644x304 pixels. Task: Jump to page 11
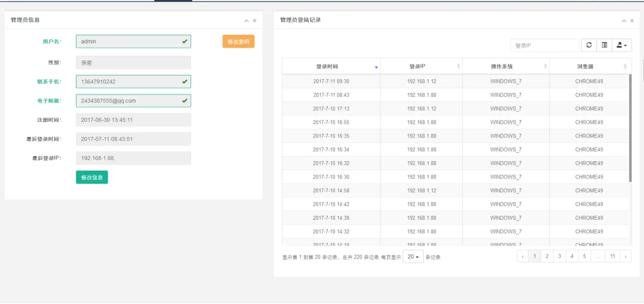click(x=613, y=256)
